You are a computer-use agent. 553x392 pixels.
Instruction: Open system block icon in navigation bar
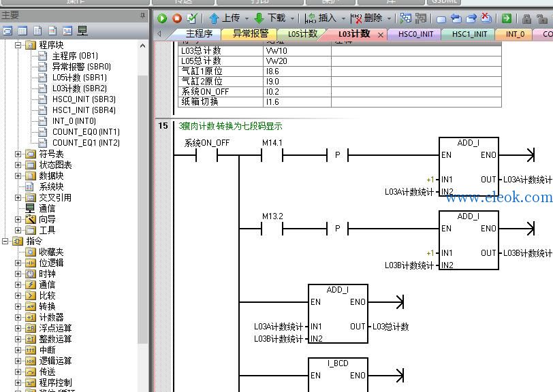(52, 31)
